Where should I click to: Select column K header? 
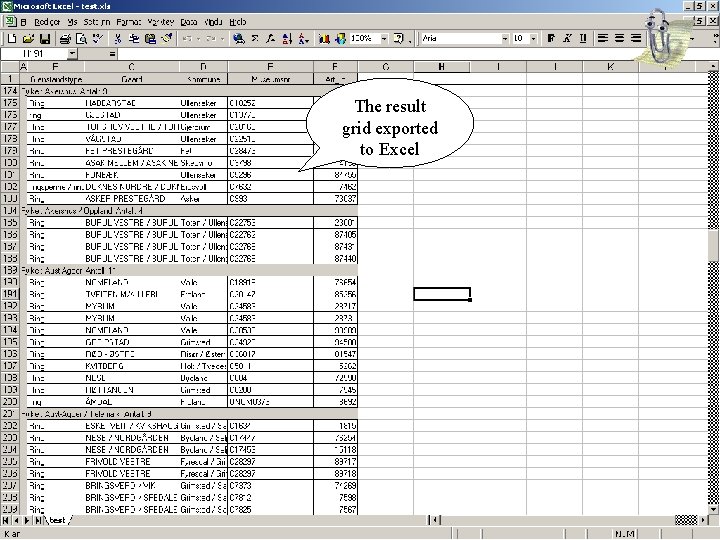point(610,67)
